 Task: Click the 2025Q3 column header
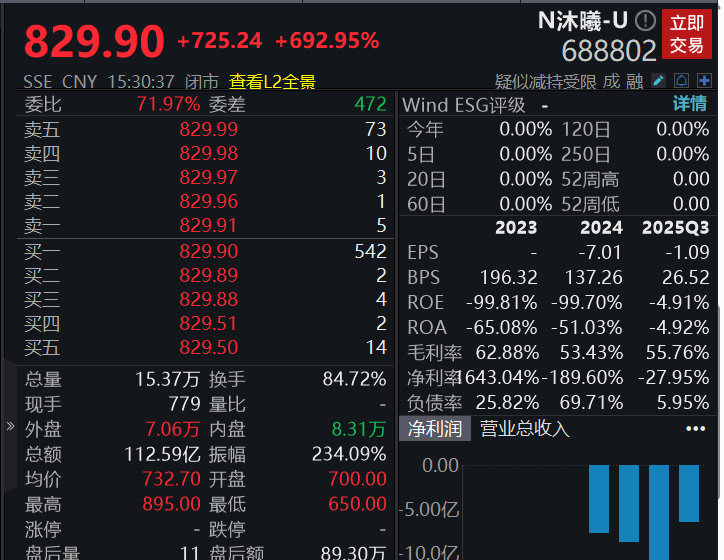click(675, 228)
